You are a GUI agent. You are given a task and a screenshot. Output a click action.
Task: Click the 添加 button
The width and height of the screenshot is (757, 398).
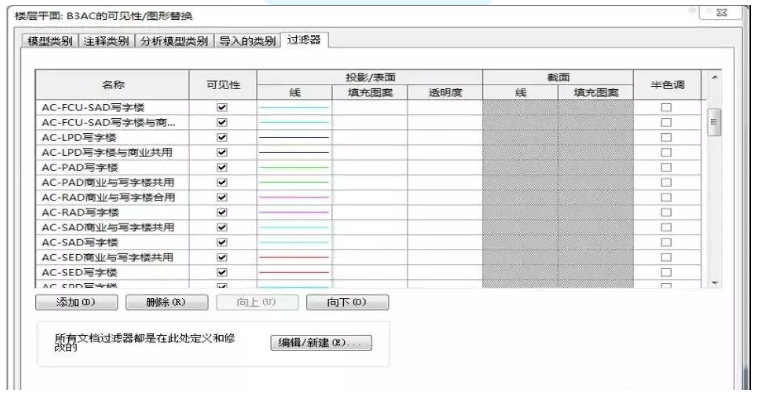point(76,302)
